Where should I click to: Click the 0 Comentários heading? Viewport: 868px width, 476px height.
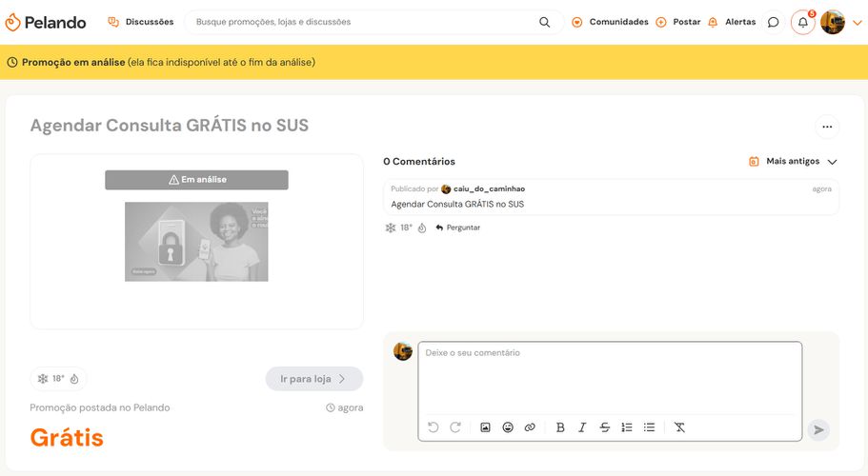pos(419,162)
